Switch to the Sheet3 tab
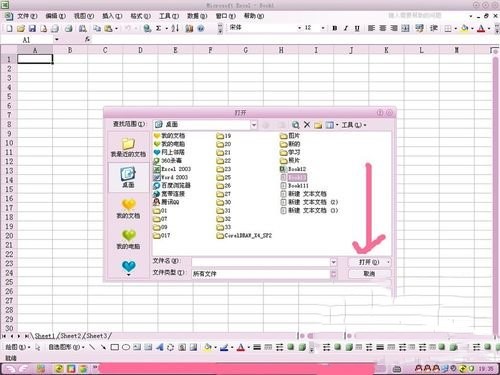The height and width of the screenshot is (375, 500). pos(97,336)
